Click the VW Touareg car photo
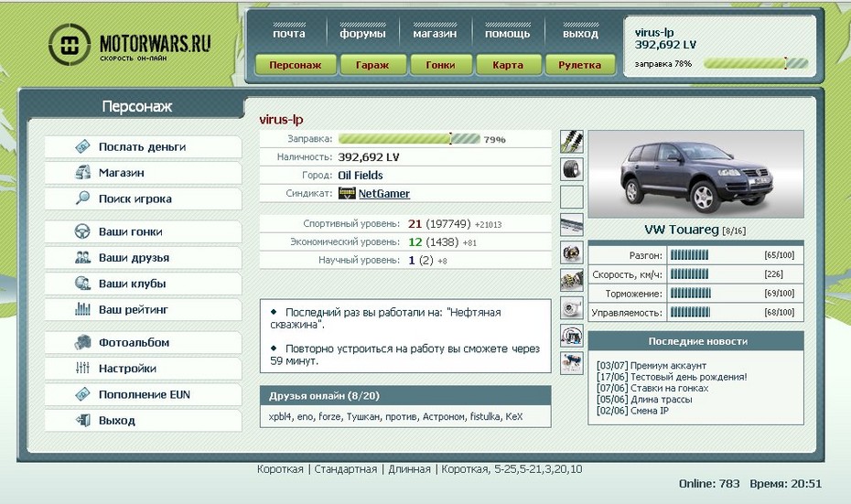The image size is (851, 504). pyautogui.click(x=695, y=174)
